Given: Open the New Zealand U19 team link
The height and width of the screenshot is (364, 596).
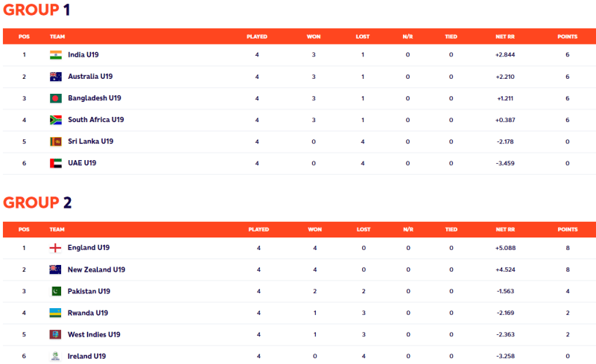Looking at the screenshot, I should pyautogui.click(x=96, y=269).
